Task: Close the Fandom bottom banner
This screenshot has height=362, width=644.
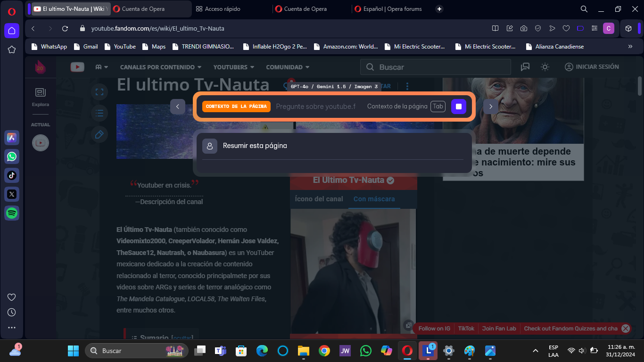Action: [x=626, y=329]
